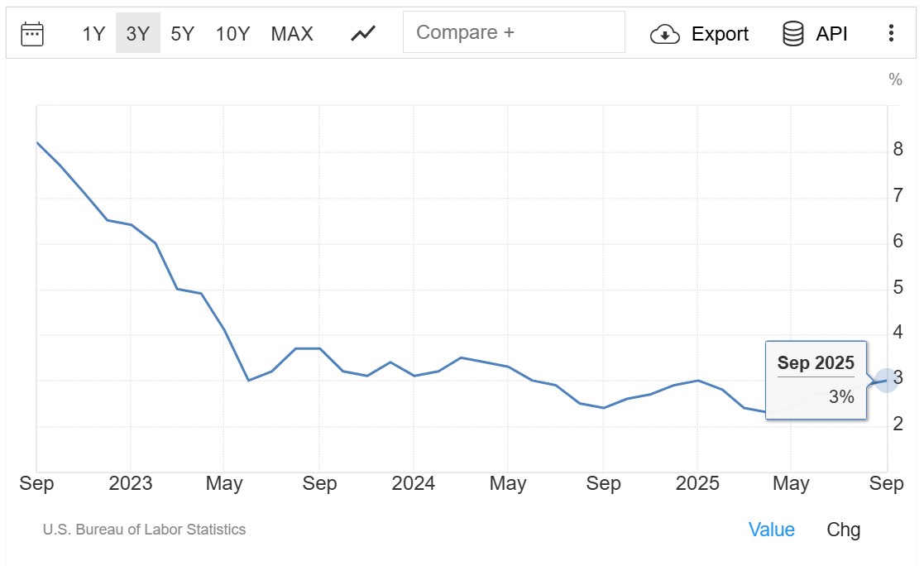Click the Compare + input field
The width and height of the screenshot is (924, 566).
click(514, 32)
